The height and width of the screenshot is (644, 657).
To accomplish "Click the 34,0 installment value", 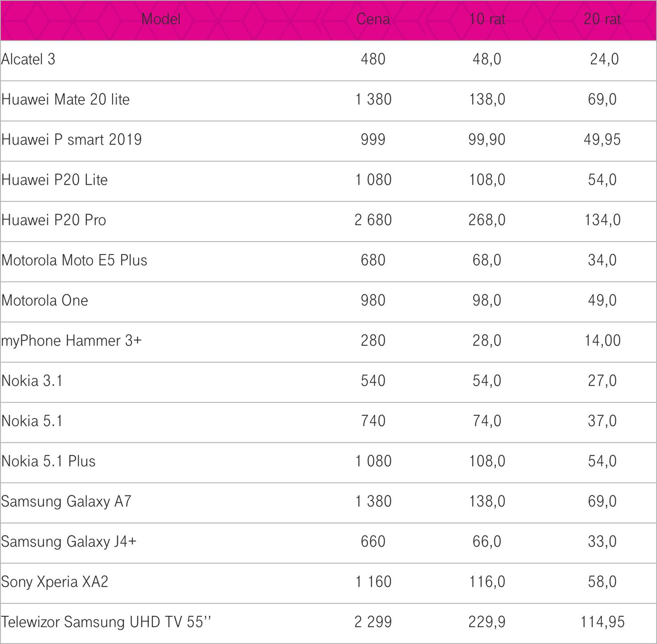I will click(x=602, y=260).
